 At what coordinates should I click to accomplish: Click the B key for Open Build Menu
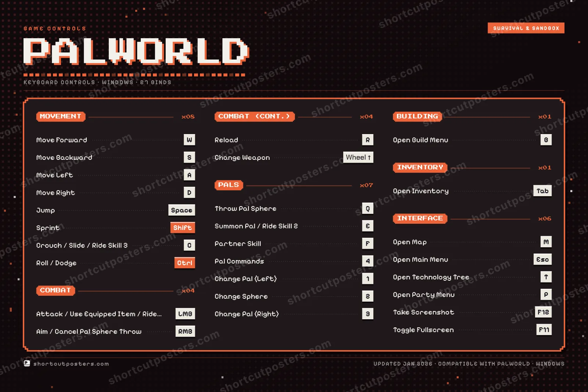pyautogui.click(x=546, y=140)
